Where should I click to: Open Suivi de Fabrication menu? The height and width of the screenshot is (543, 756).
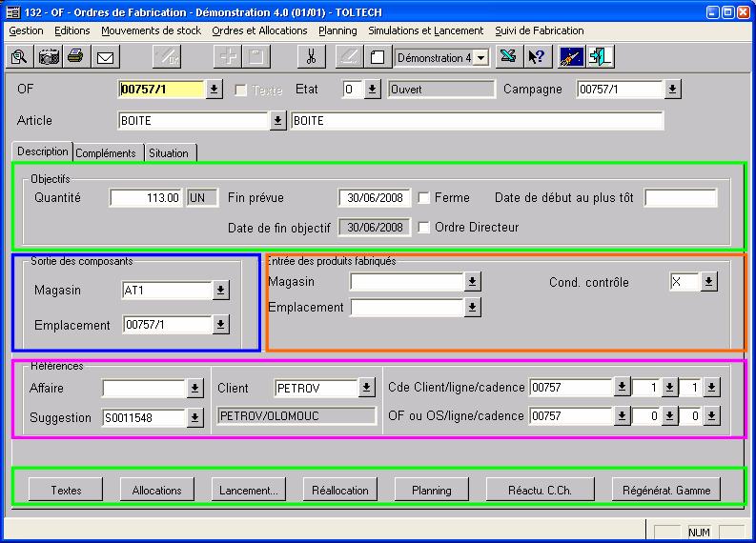[x=539, y=30]
